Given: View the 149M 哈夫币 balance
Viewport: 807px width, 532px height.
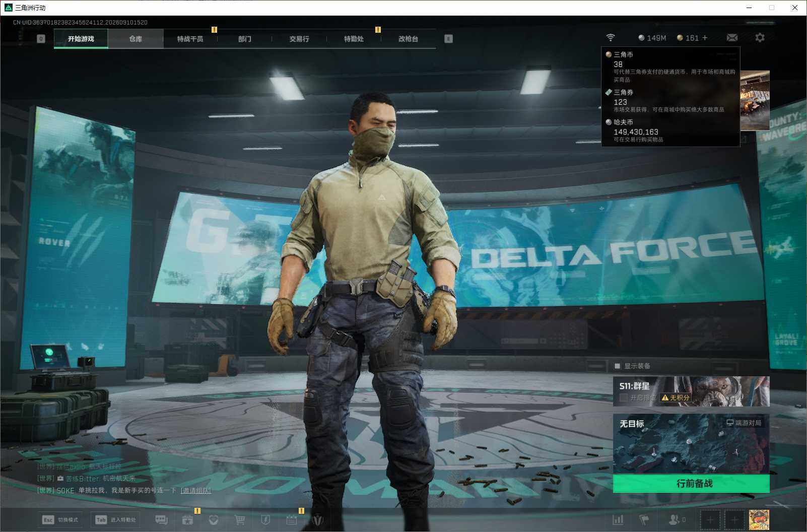Looking at the screenshot, I should 652,38.
